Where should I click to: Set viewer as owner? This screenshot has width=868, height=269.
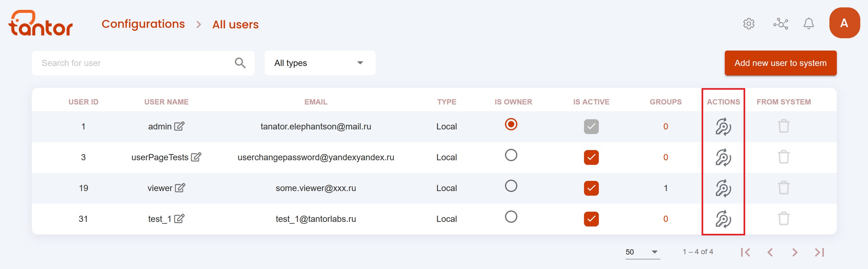tap(511, 186)
